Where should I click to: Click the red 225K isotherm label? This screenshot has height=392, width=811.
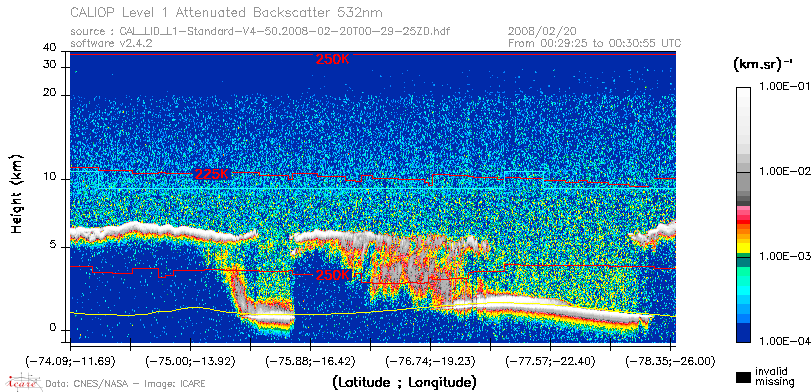(211, 174)
